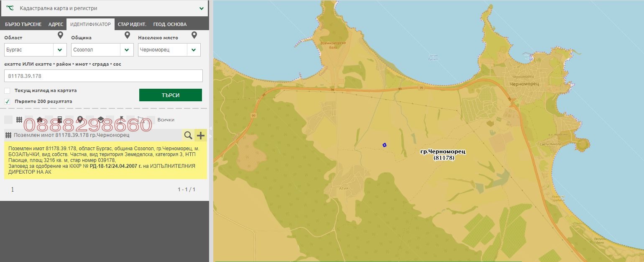This screenshot has height=262, width=644.
Task: Filter results by land parcels (grid icon)
Action: point(19,120)
